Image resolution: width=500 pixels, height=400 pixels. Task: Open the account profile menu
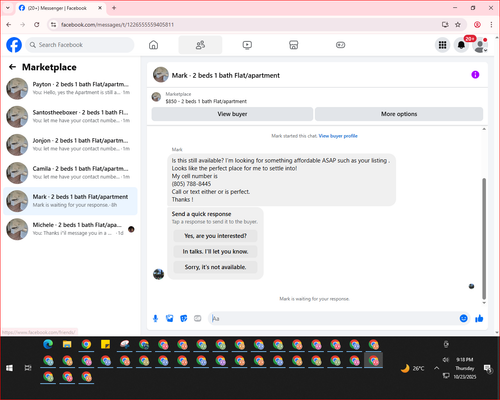point(480,46)
